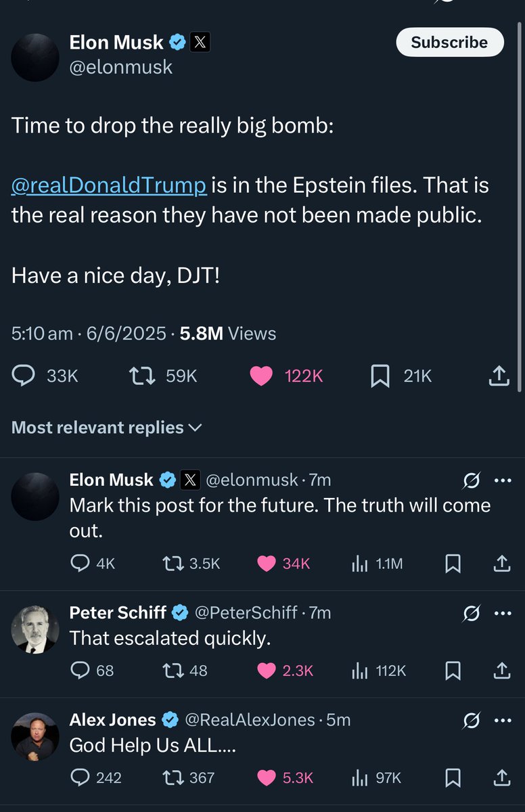Share Alex Jones's reply
Image resolution: width=525 pixels, height=812 pixels.
pyautogui.click(x=501, y=778)
